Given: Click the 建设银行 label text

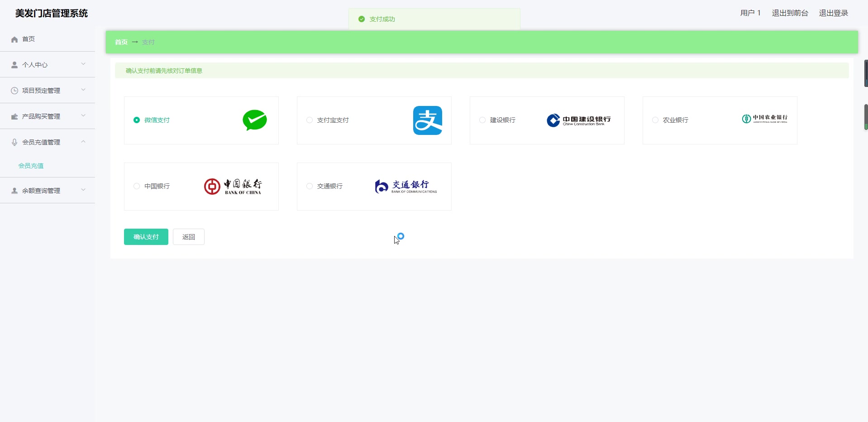Looking at the screenshot, I should click(503, 120).
